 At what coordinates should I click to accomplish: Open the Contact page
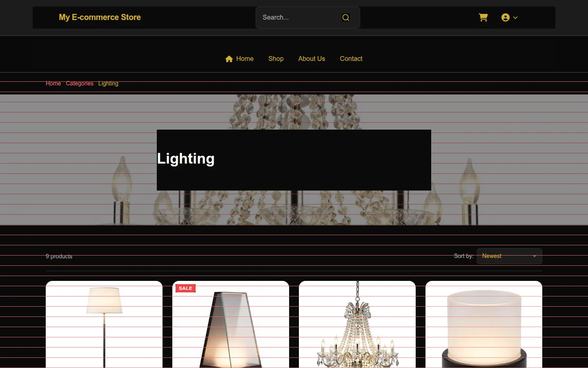click(351, 59)
